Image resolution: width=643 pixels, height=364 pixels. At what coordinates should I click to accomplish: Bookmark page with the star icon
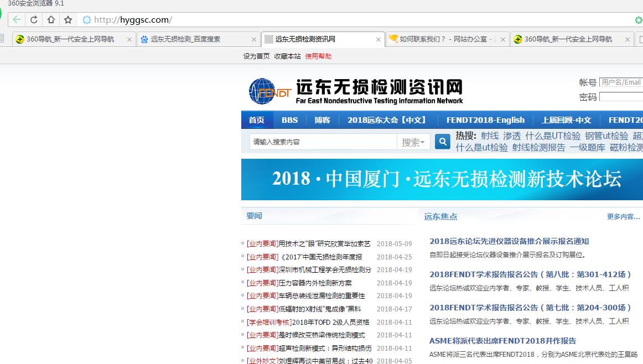coord(68,20)
